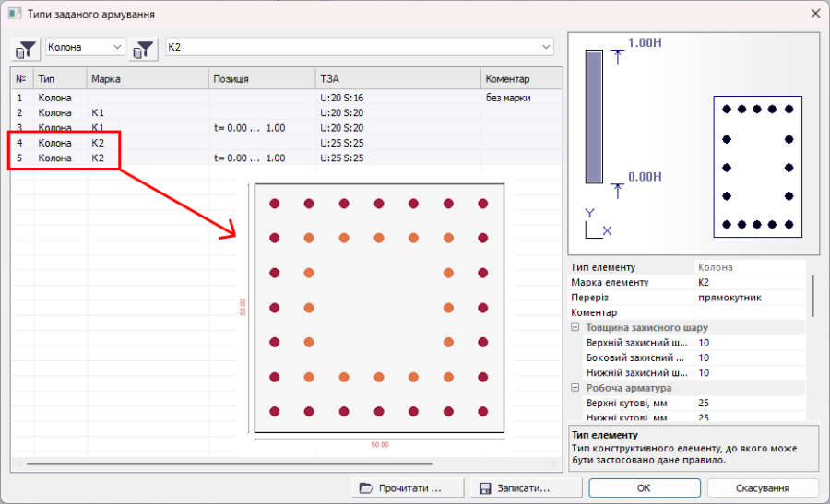
Task: Click the dialog title bar app icon
Action: pos(15,14)
